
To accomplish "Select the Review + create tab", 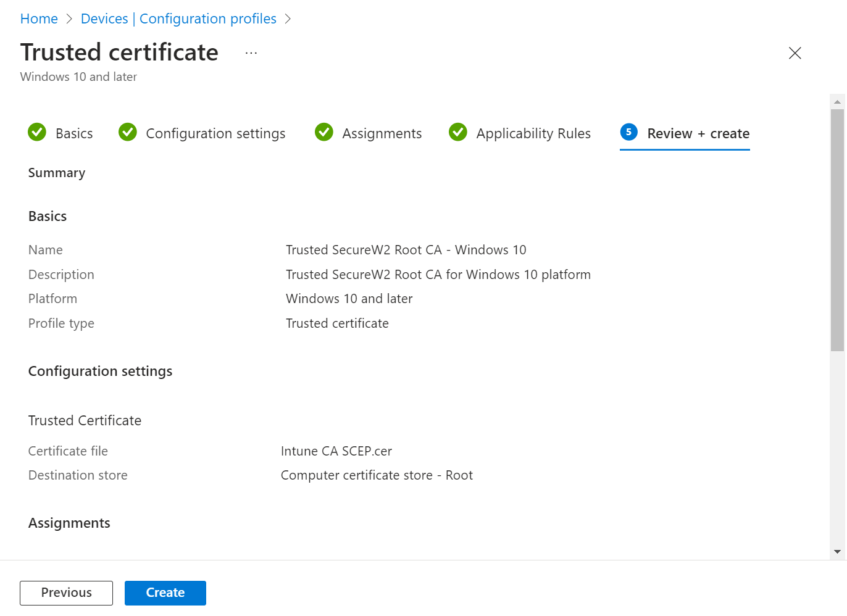I will point(698,133).
